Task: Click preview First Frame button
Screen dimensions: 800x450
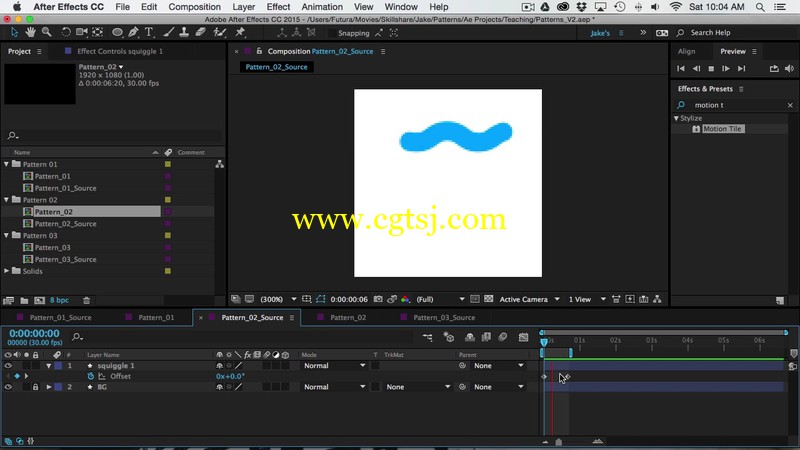Action: tap(681, 68)
